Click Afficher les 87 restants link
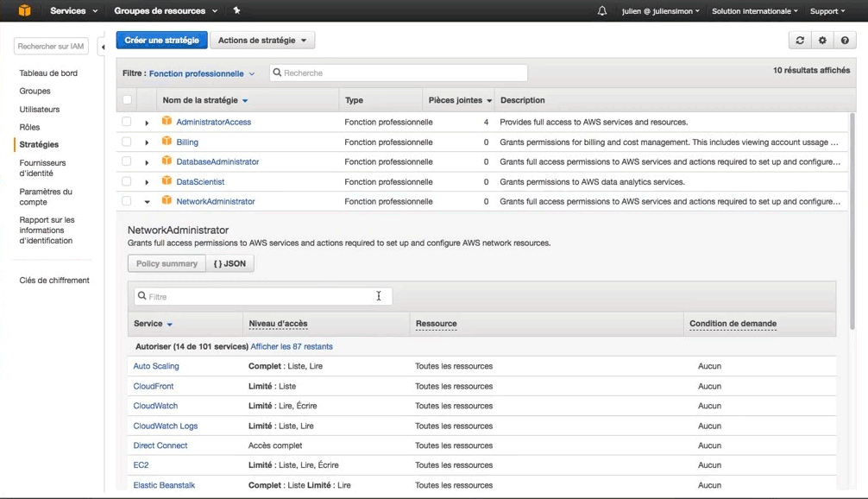The width and height of the screenshot is (868, 499). pyautogui.click(x=292, y=347)
